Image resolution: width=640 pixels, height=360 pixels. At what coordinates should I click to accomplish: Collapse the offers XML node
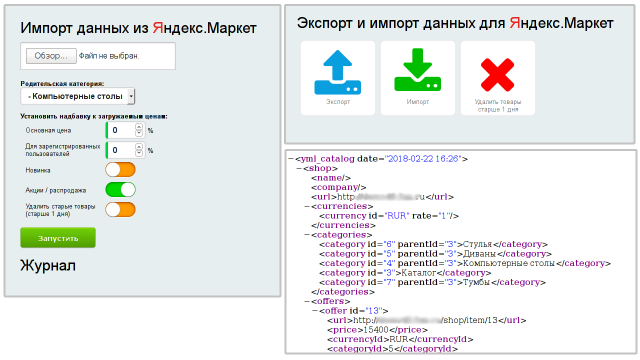click(307, 302)
